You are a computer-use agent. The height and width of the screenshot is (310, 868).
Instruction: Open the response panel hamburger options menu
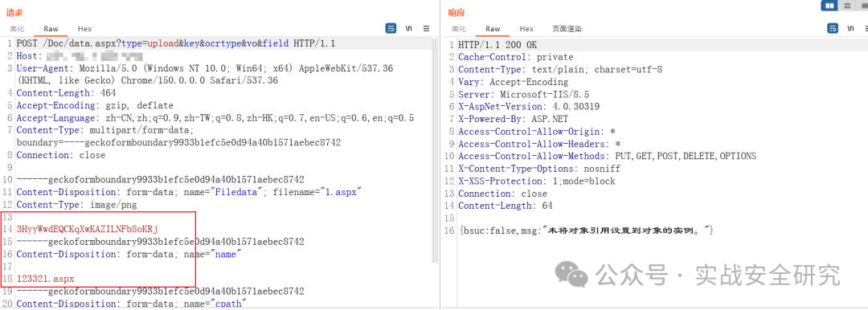coord(867,28)
